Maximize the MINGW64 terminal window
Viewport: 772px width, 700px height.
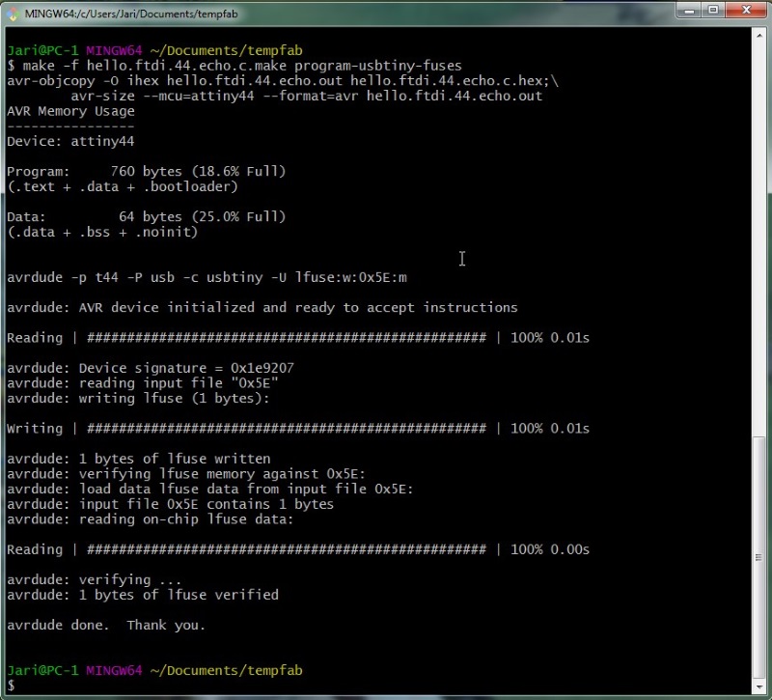pyautogui.click(x=713, y=11)
